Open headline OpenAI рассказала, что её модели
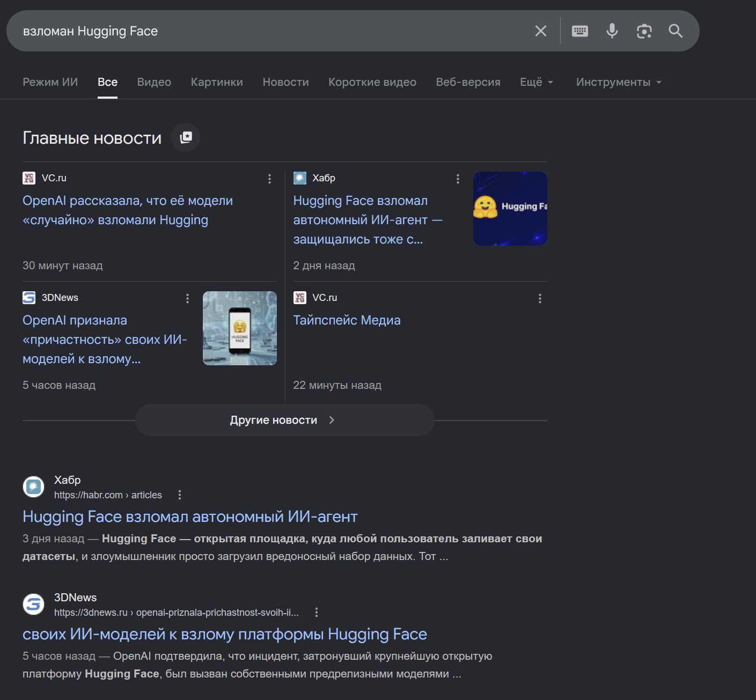 tap(128, 210)
